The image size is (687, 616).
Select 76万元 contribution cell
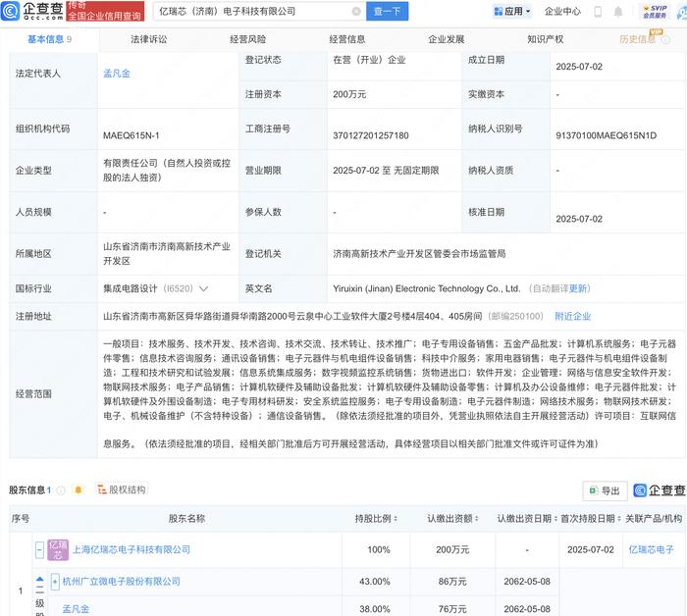point(452,609)
